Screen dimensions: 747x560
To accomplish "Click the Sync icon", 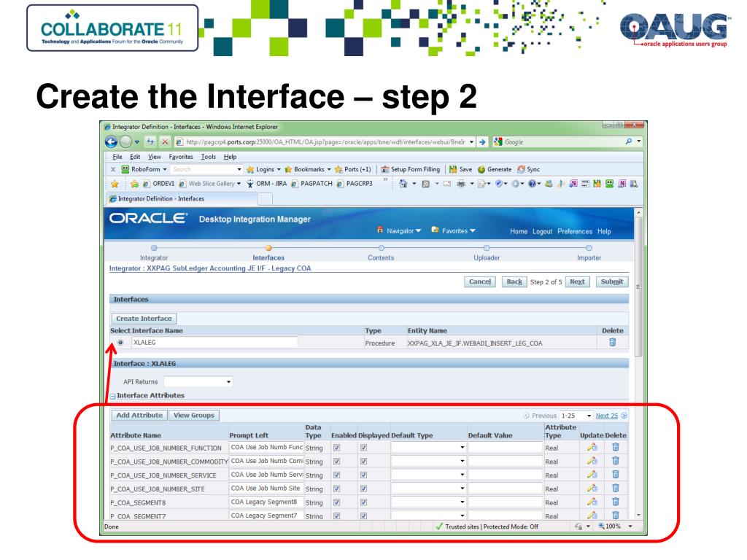I will tap(521, 169).
